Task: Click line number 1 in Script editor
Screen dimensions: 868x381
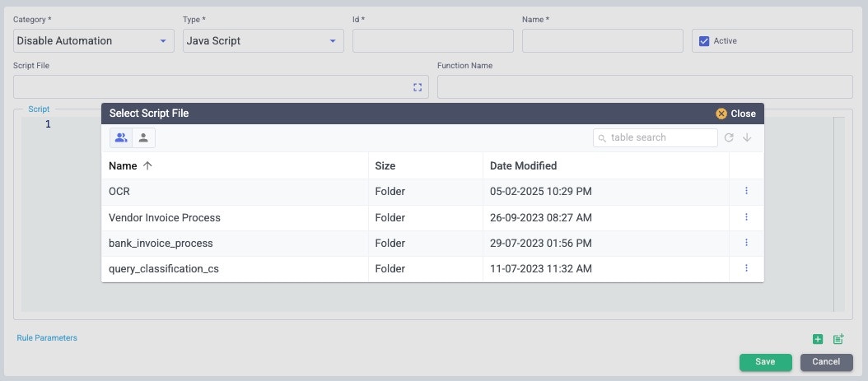Action: (x=48, y=124)
